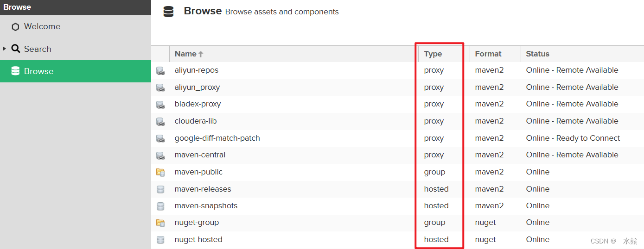The width and height of the screenshot is (644, 249).
Task: Open the nuget-group repository
Action: (x=197, y=223)
